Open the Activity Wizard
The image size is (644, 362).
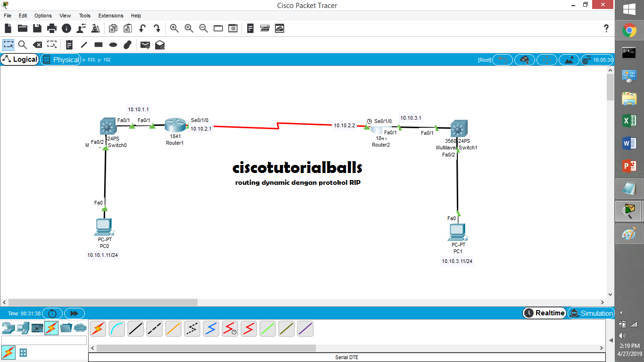[95, 28]
